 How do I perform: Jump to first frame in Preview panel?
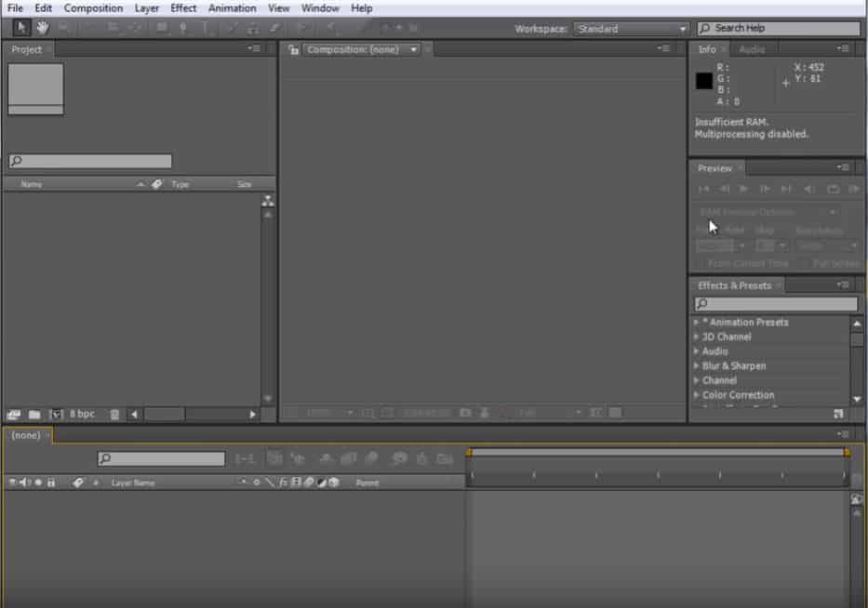click(703, 190)
